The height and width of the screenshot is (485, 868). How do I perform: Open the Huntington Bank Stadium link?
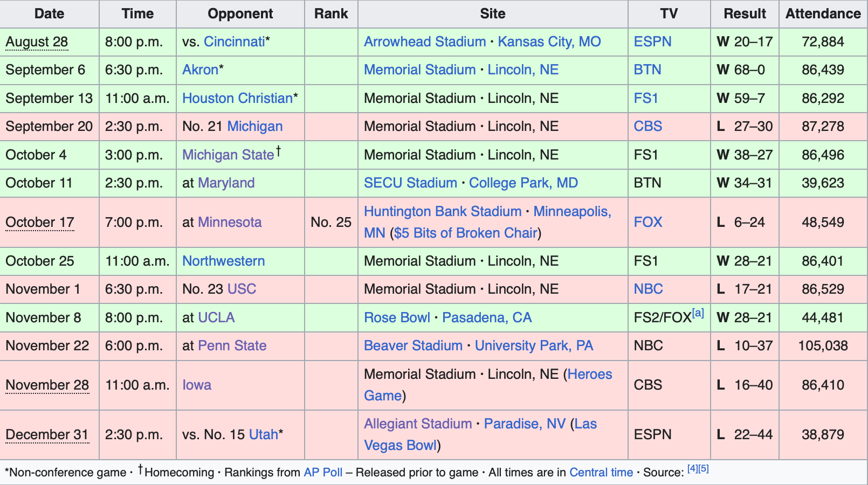[x=443, y=212]
